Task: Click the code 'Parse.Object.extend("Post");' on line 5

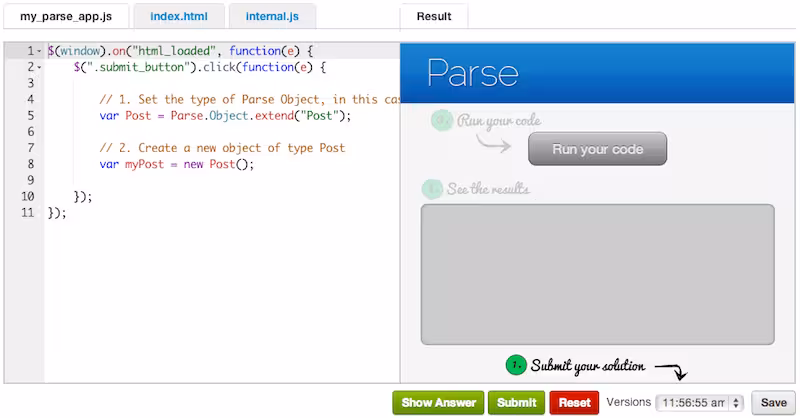Action: pyautogui.click(x=261, y=116)
